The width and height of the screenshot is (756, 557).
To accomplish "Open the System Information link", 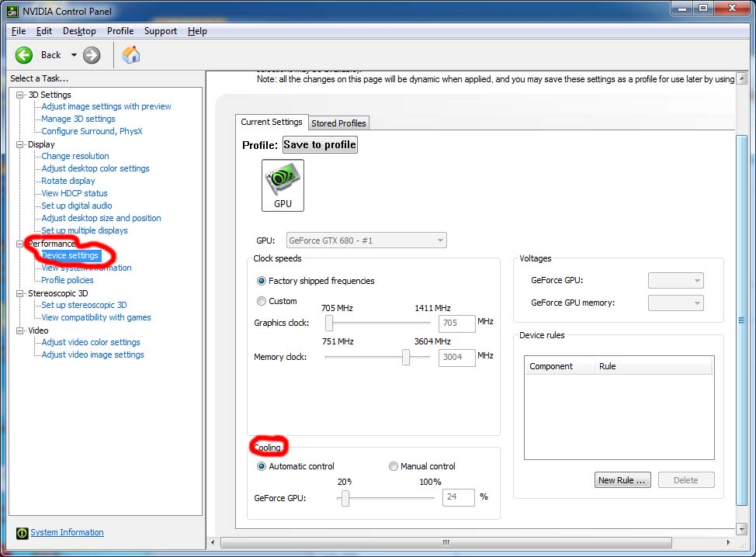I will (x=67, y=532).
